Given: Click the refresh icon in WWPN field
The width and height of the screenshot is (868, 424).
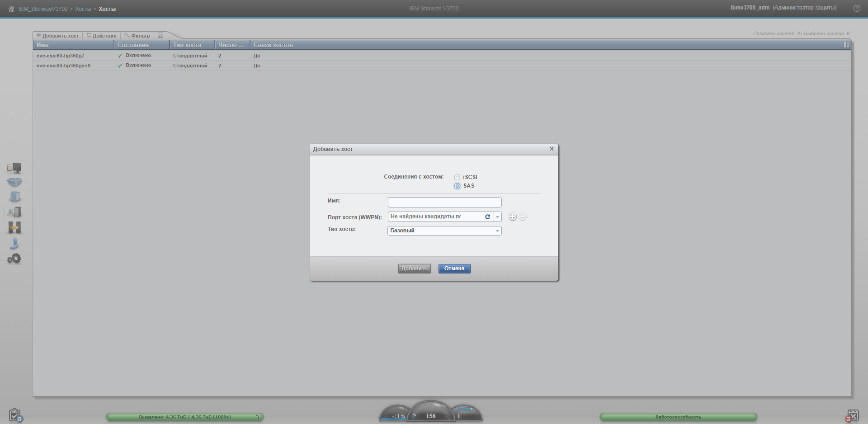Looking at the screenshot, I should point(487,217).
